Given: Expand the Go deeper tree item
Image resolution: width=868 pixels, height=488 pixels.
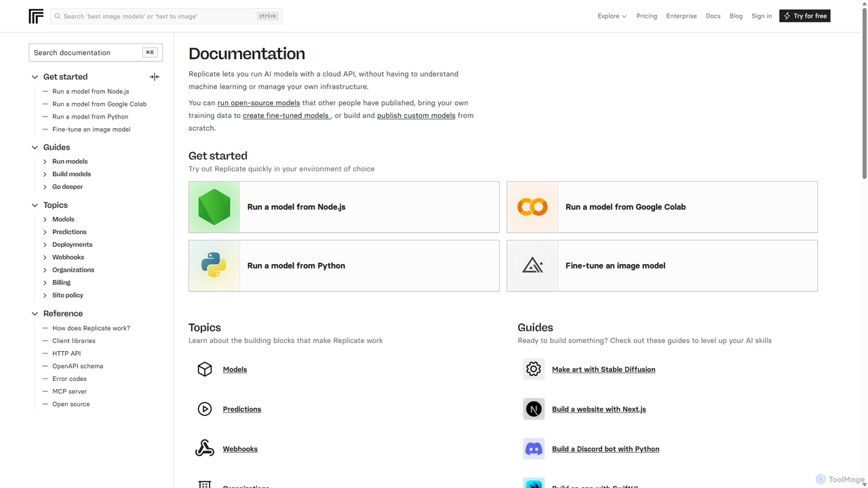Looking at the screenshot, I should pos(45,186).
